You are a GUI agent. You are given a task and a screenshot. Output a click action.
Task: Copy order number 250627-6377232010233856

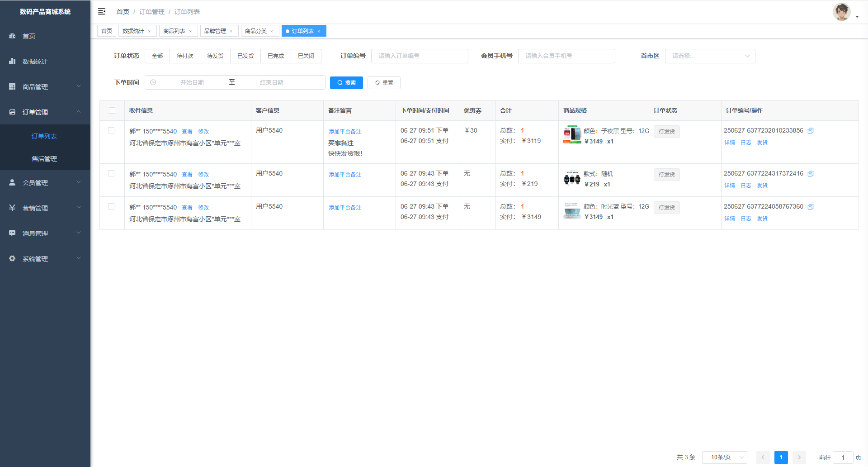coord(811,131)
